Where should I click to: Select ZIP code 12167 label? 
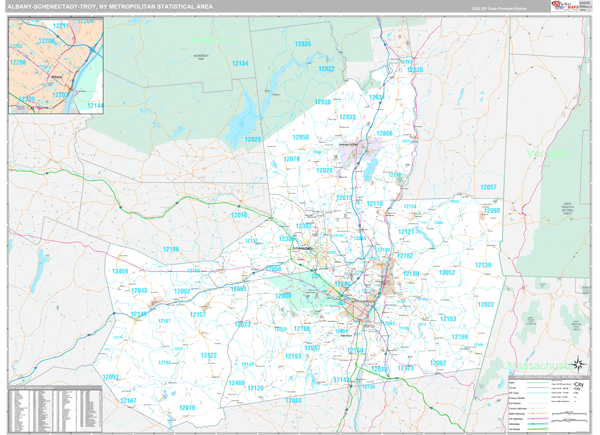(128, 401)
